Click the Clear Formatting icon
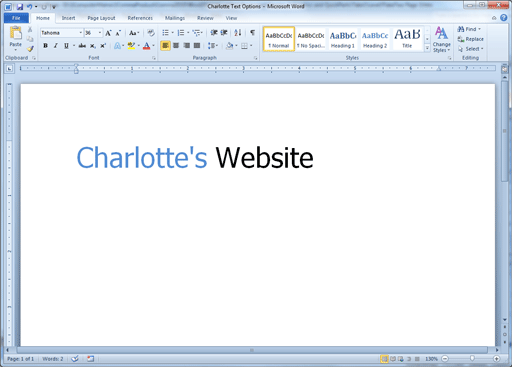 151,33
